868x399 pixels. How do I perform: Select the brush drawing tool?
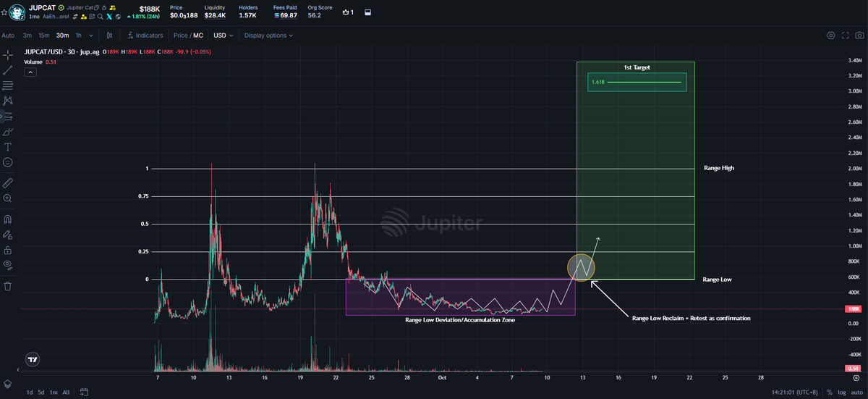tap(8, 132)
